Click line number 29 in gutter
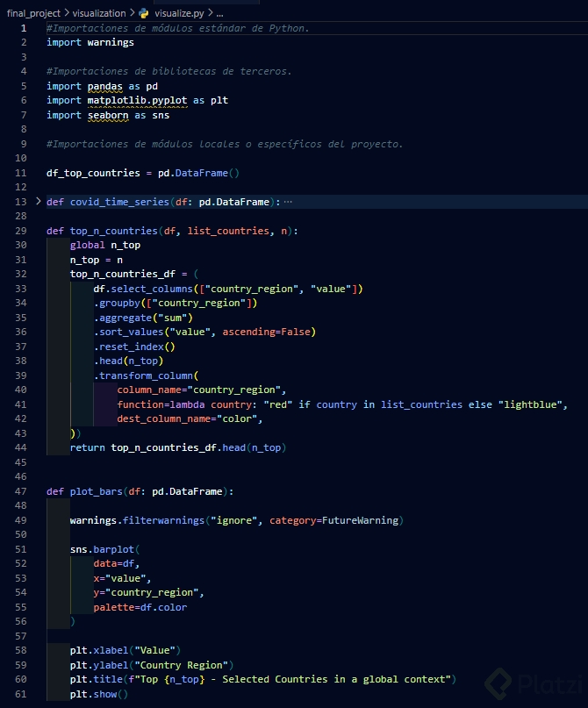Screen dimensions: 588x708 click(21, 231)
